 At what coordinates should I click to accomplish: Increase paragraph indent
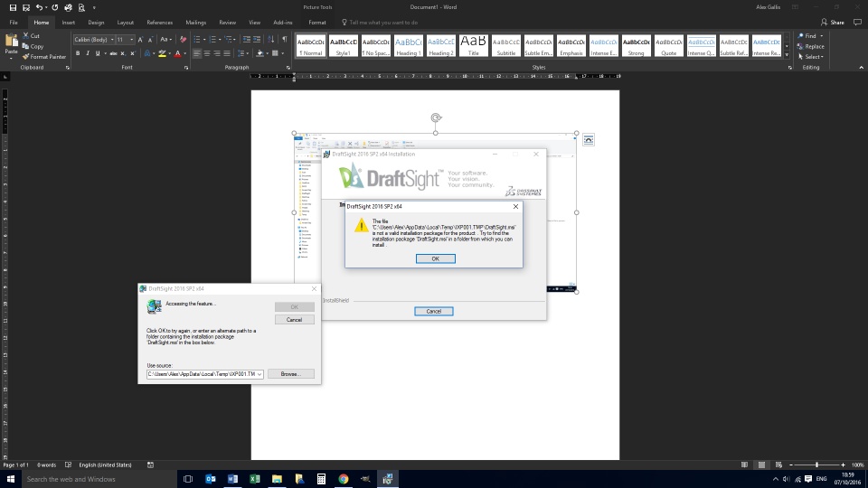point(257,39)
